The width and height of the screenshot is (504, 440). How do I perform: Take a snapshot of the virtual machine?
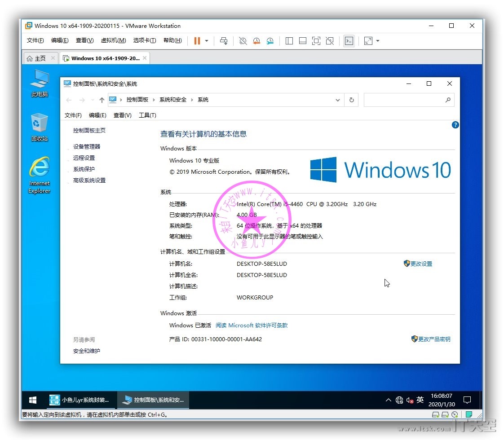point(243,41)
